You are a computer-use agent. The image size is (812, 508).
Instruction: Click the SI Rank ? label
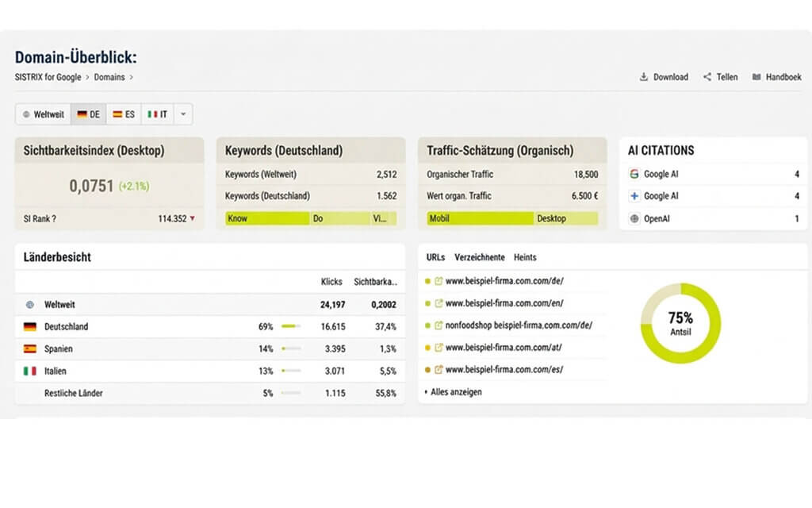pos(40,219)
